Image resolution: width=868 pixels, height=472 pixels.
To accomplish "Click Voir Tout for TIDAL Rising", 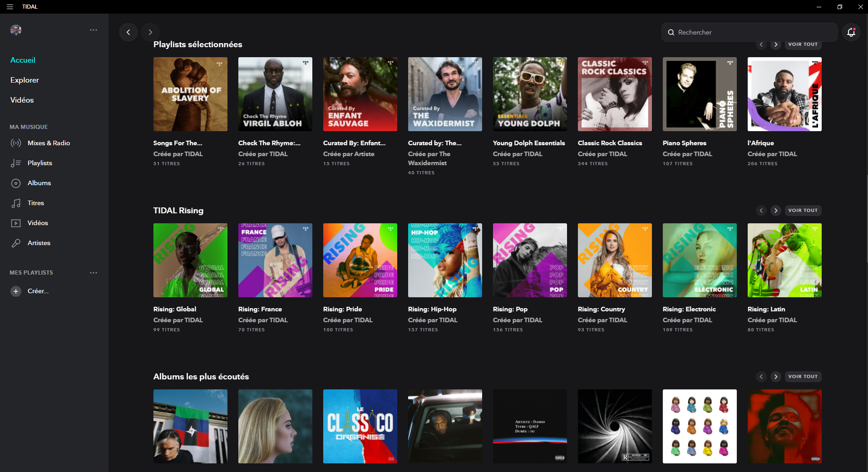I will 803,211.
